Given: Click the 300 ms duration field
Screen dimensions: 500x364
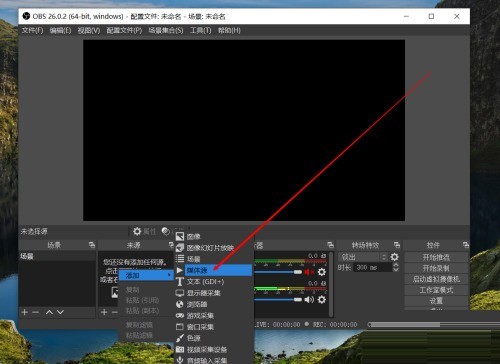Looking at the screenshot, I should pos(372,267).
